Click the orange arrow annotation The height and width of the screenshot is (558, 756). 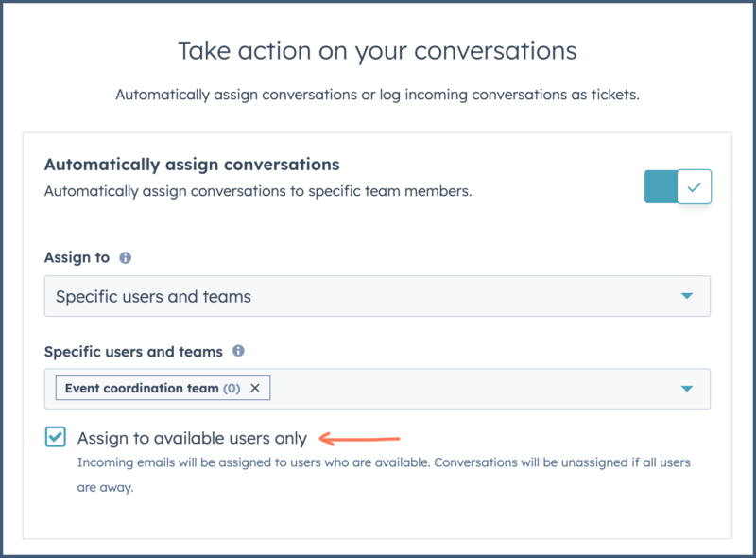pos(360,439)
